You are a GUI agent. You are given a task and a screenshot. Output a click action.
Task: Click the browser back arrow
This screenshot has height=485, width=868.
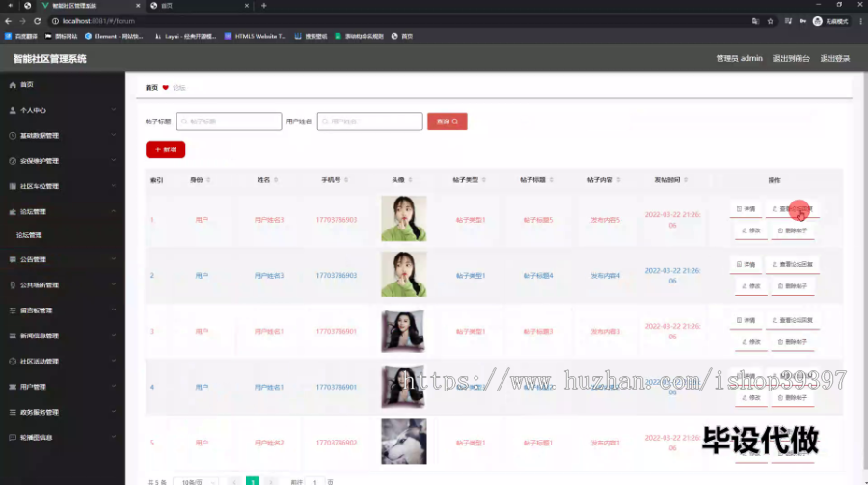point(8,21)
